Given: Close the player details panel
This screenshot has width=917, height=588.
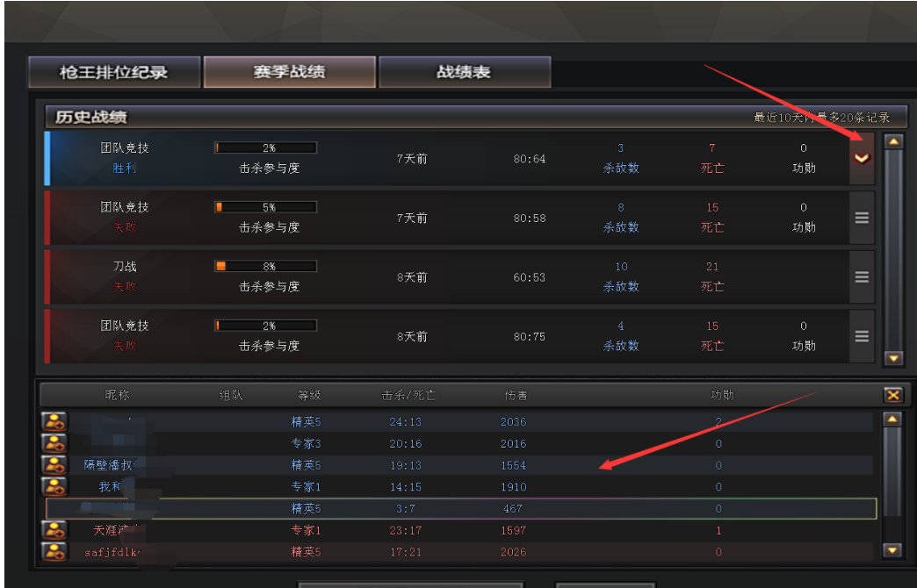Looking at the screenshot, I should [x=893, y=395].
